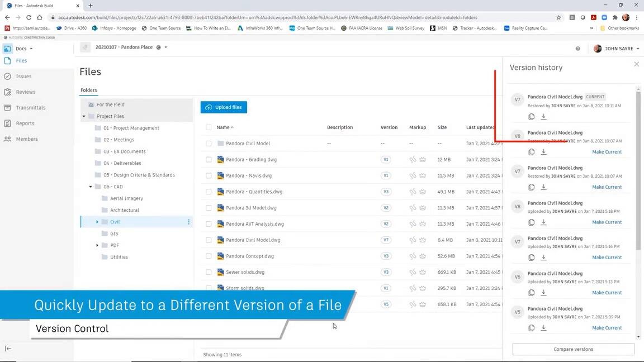This screenshot has height=362, width=644.
Task: Go to browser home page
Action: [x=40, y=18]
